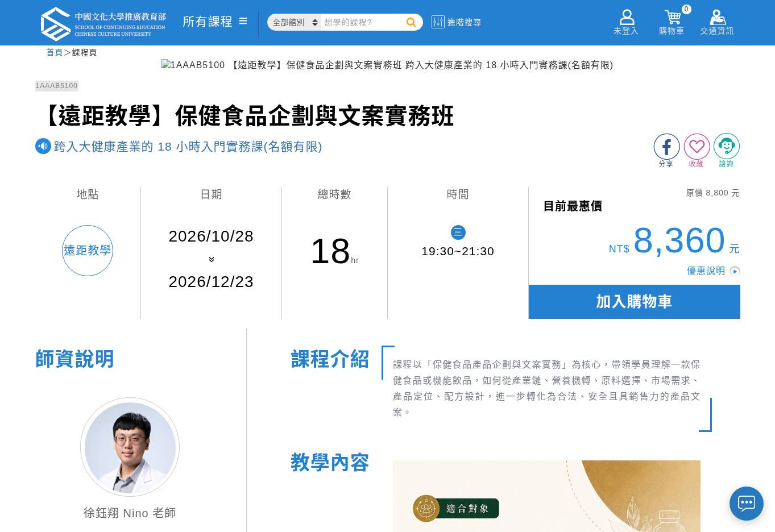Click the 加入購物車 button
The image size is (775, 532).
635,302
